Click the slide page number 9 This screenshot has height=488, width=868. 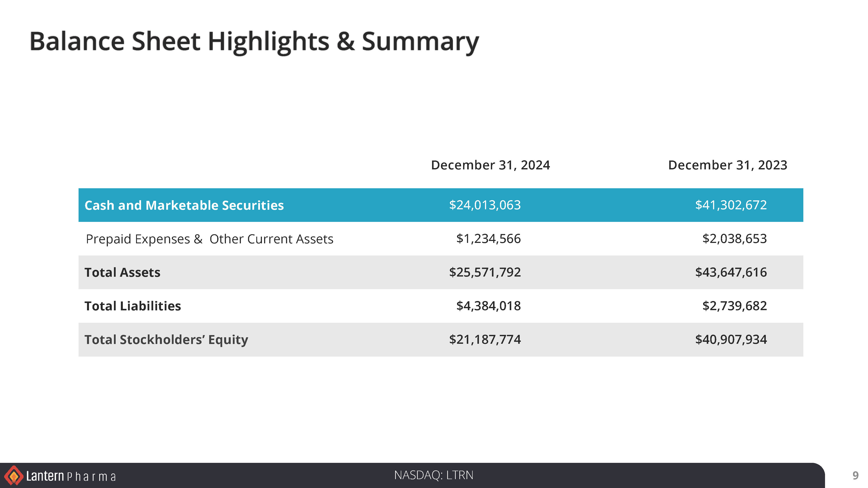(x=855, y=476)
